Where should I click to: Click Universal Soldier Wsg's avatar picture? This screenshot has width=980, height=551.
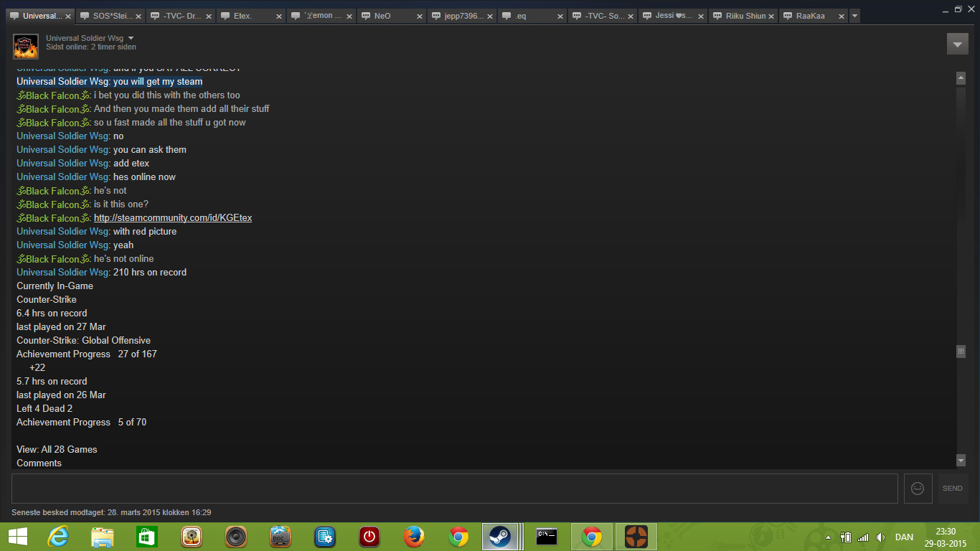[26, 47]
